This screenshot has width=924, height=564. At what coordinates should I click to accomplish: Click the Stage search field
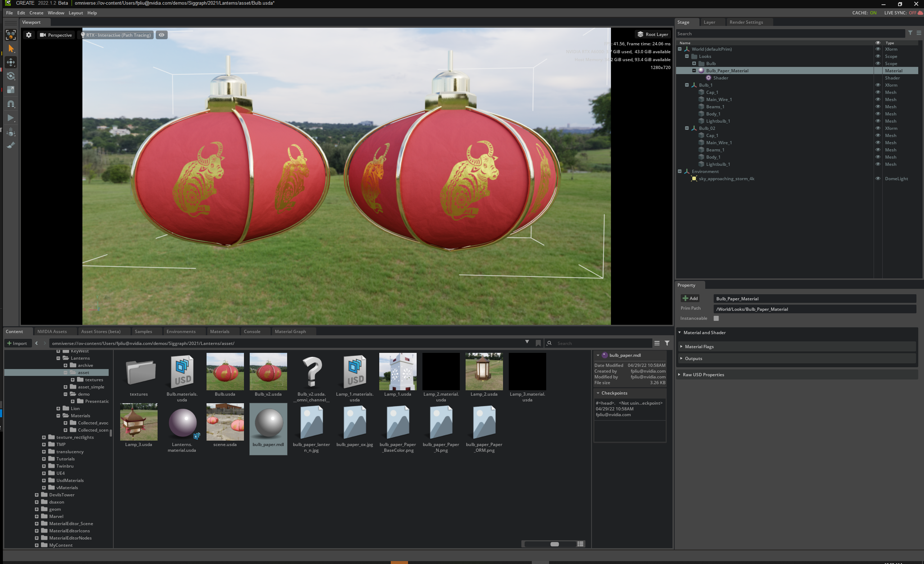(790, 34)
